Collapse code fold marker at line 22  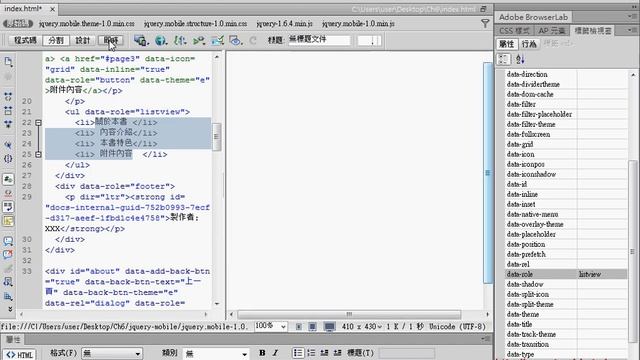click(x=38, y=122)
